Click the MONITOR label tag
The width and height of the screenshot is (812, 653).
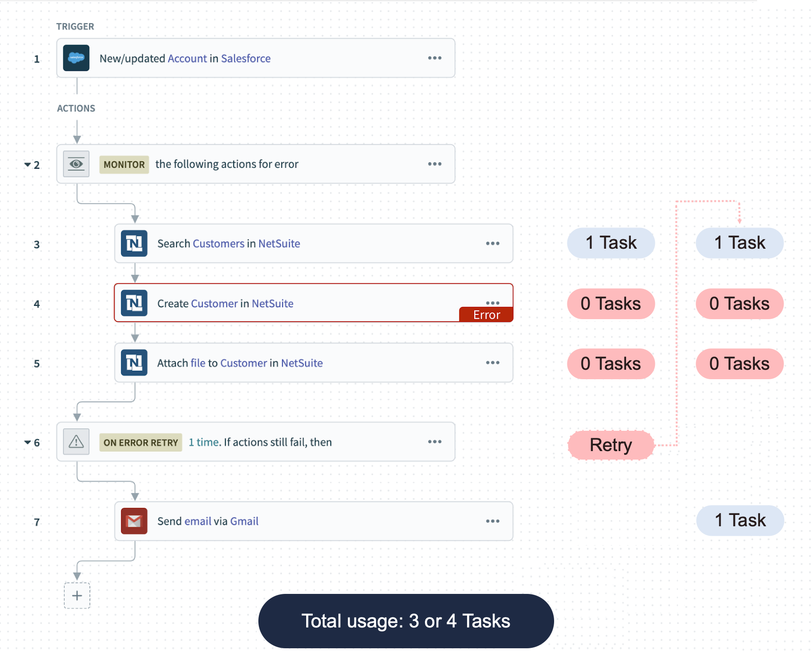(x=124, y=165)
